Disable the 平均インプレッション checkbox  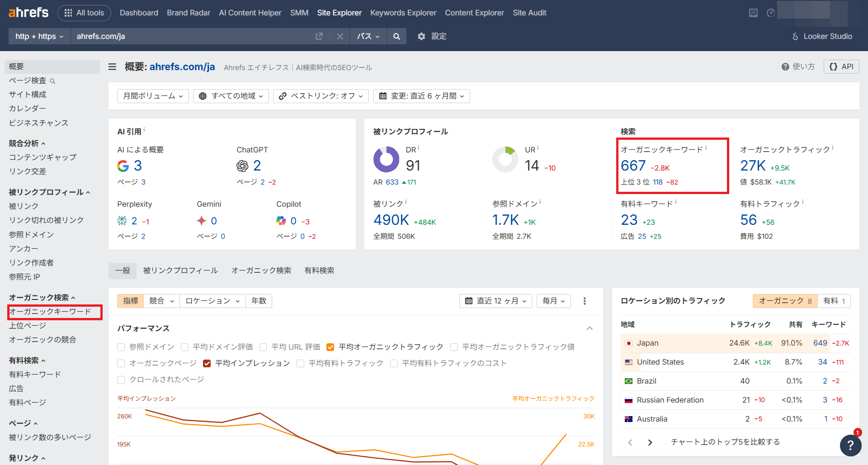pyautogui.click(x=207, y=363)
